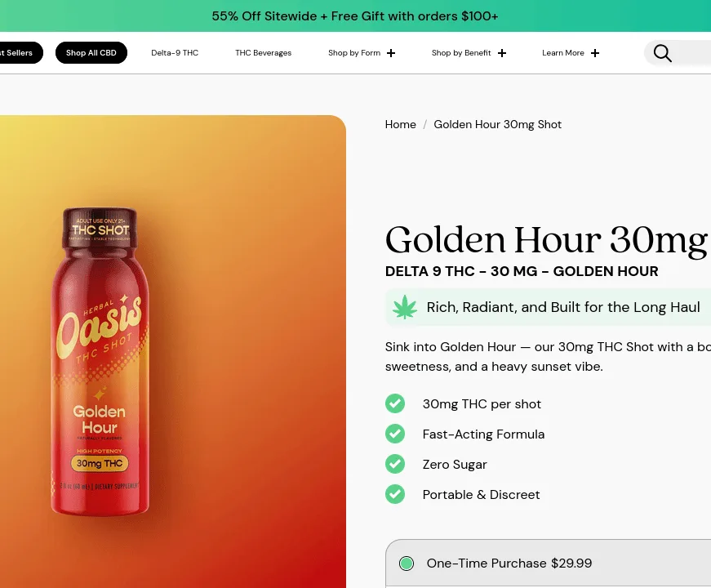711x588 pixels.
Task: Click the Rich, Radiant tagline text
Action: coord(563,307)
